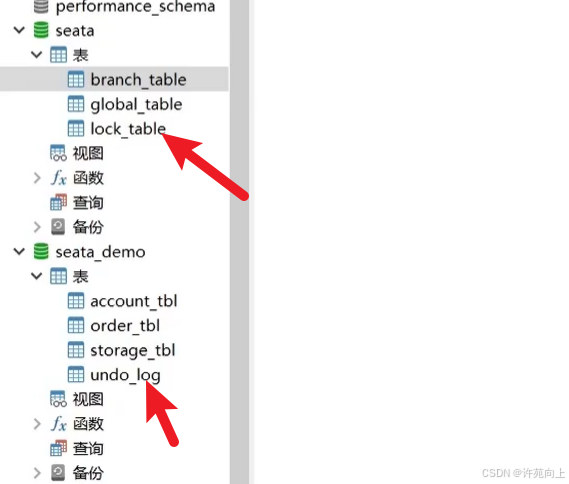Select the lock_table entry

[x=128, y=129]
